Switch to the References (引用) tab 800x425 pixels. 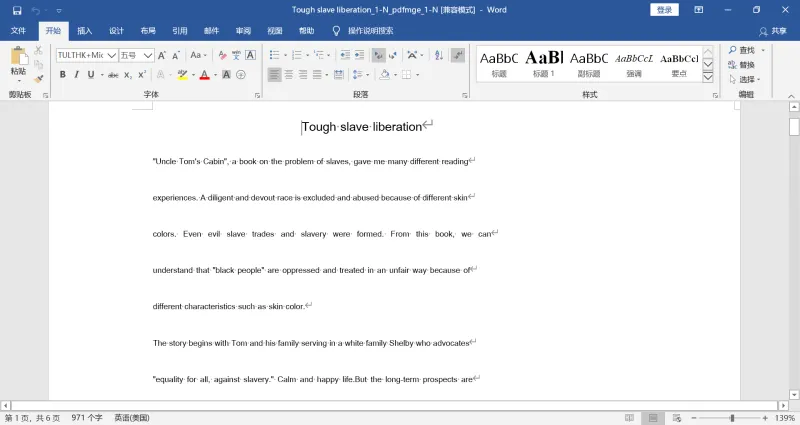coord(180,31)
